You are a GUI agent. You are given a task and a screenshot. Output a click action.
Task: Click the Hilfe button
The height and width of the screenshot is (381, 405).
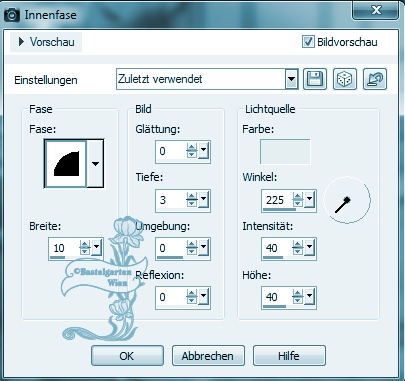tap(289, 356)
